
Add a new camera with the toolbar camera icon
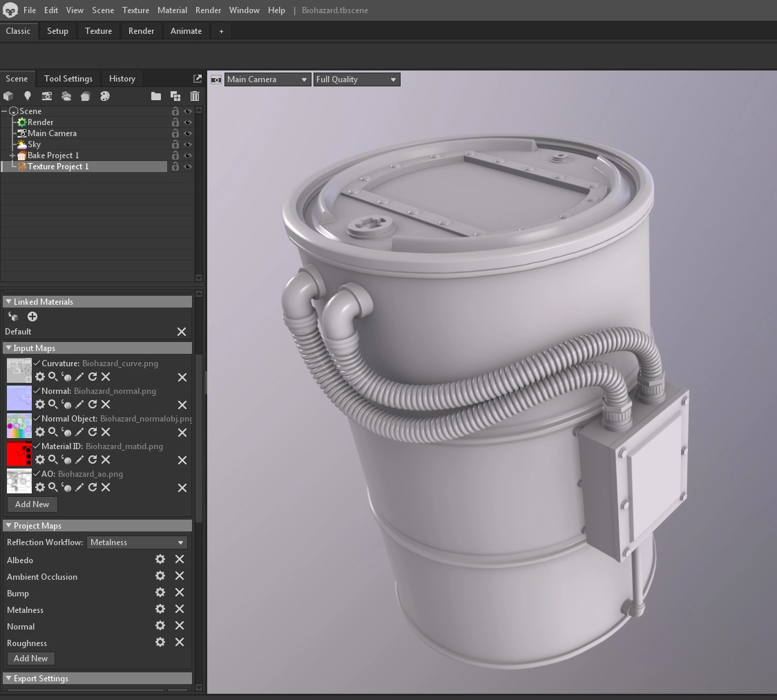click(47, 96)
